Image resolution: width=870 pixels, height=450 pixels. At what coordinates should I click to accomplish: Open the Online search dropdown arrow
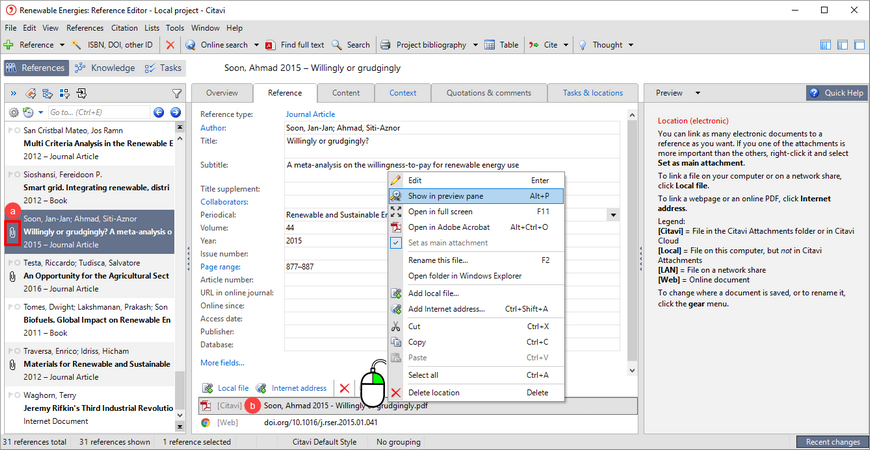(x=256, y=45)
